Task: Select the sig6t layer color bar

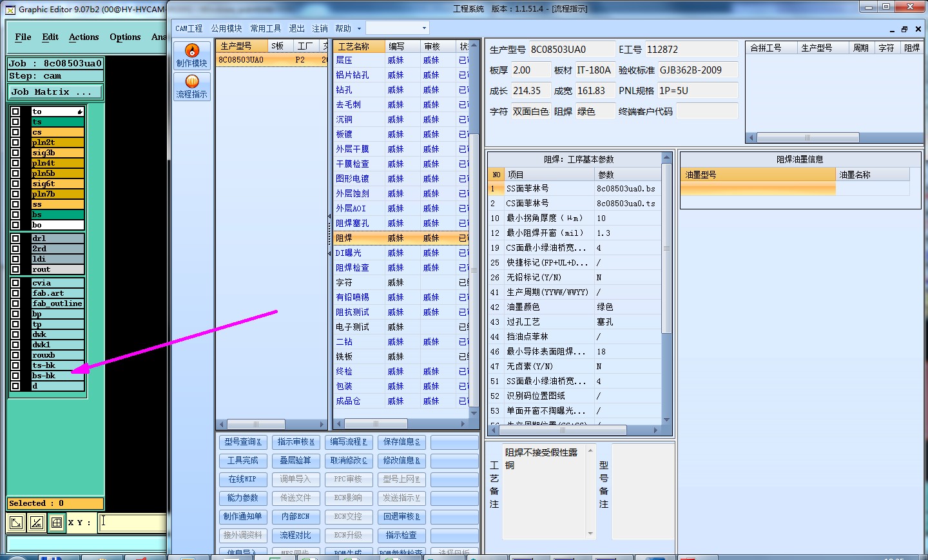Action: [x=58, y=184]
